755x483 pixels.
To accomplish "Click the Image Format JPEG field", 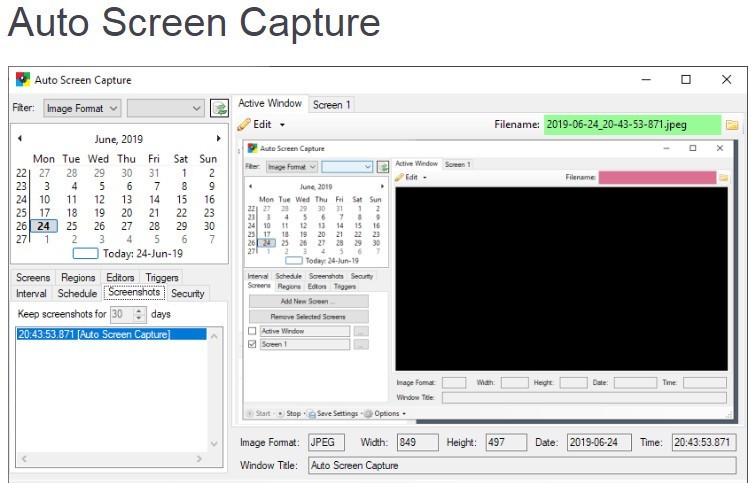I will pos(326,442).
